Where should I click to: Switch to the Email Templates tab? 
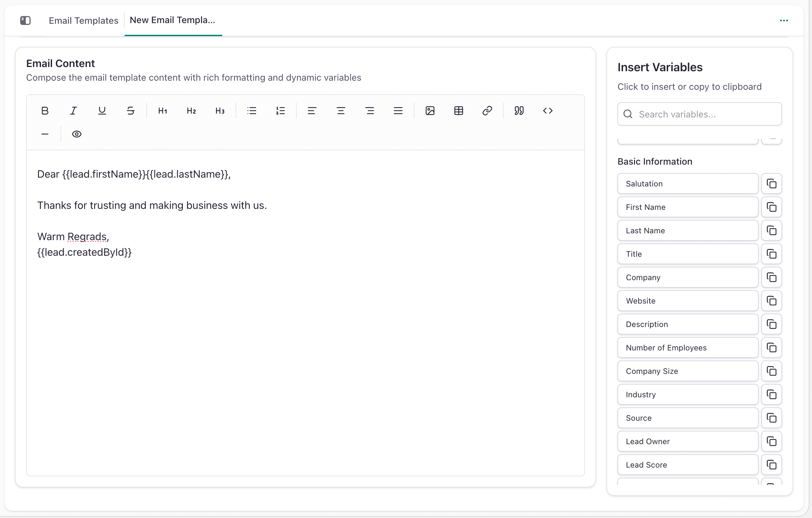click(83, 20)
